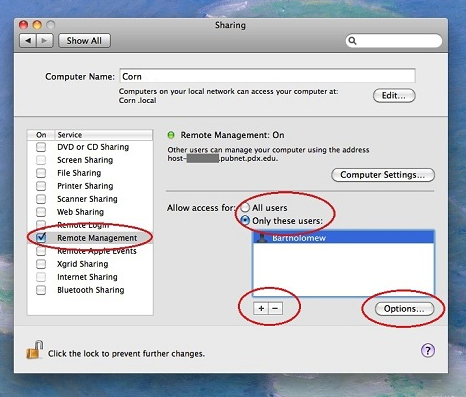
Task: Uncheck the Remote Management checkbox
Action: coord(41,237)
